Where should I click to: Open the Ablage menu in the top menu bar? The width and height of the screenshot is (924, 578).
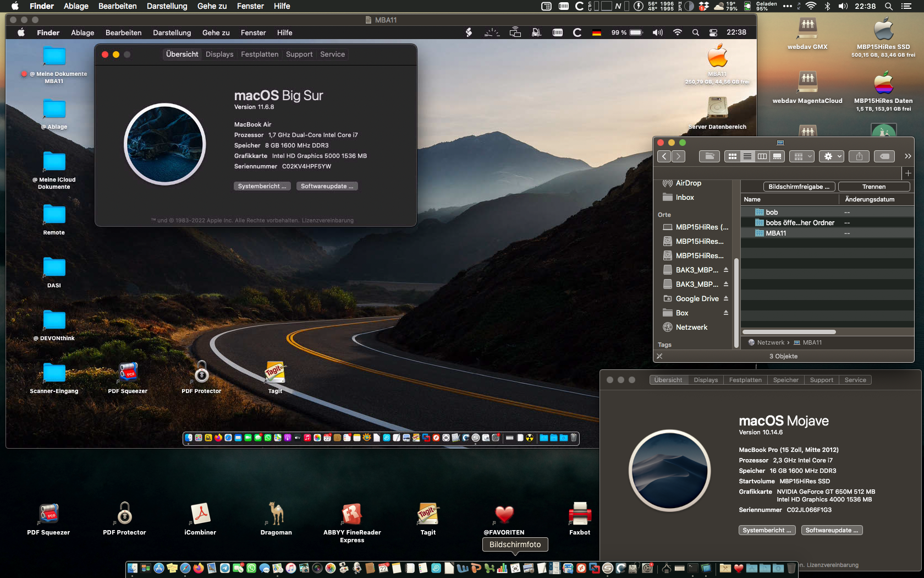coord(76,6)
